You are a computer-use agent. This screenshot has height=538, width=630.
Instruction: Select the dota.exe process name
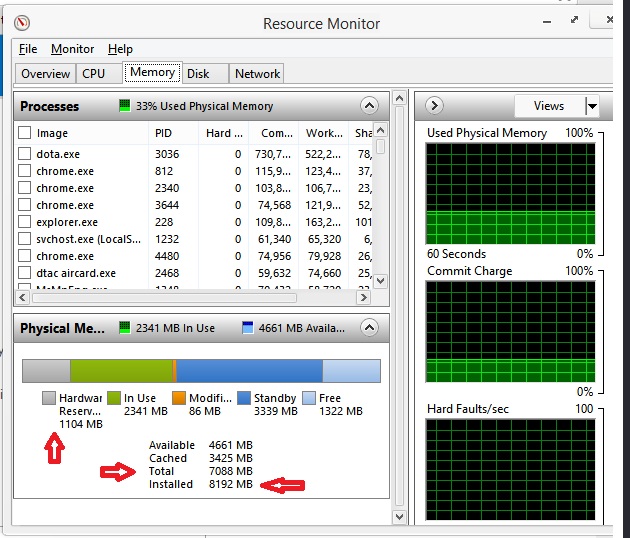coord(58,154)
